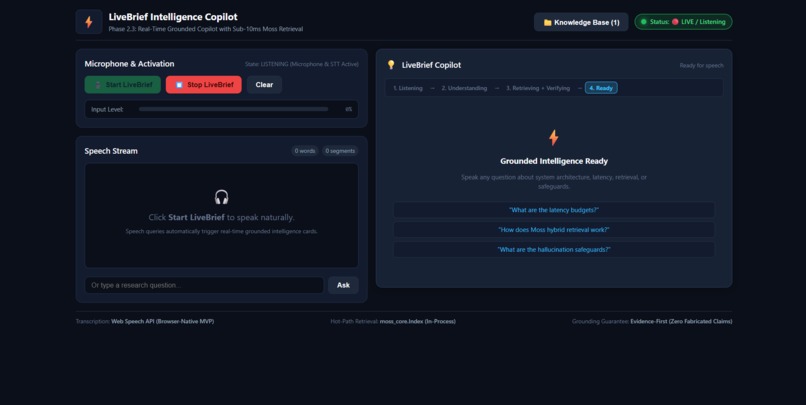Select the 2. Understanding step
This screenshot has width=806, height=405.
coord(464,88)
